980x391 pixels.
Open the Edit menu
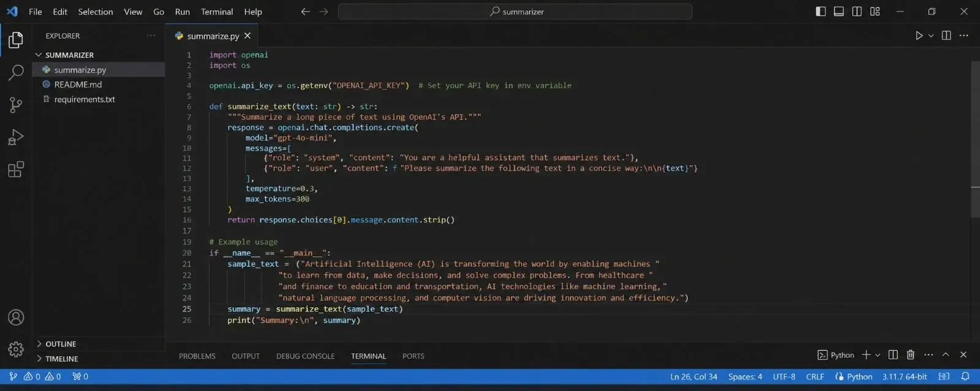click(x=60, y=12)
